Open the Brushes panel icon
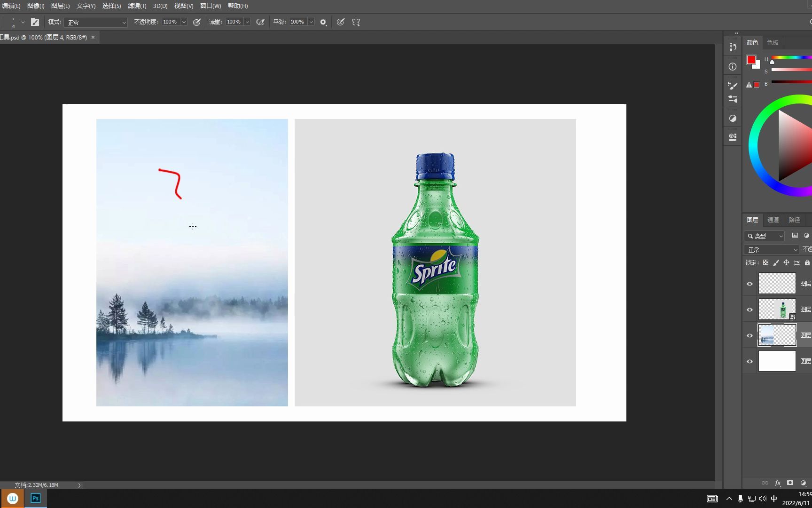Image resolution: width=812 pixels, height=508 pixels. (x=733, y=86)
